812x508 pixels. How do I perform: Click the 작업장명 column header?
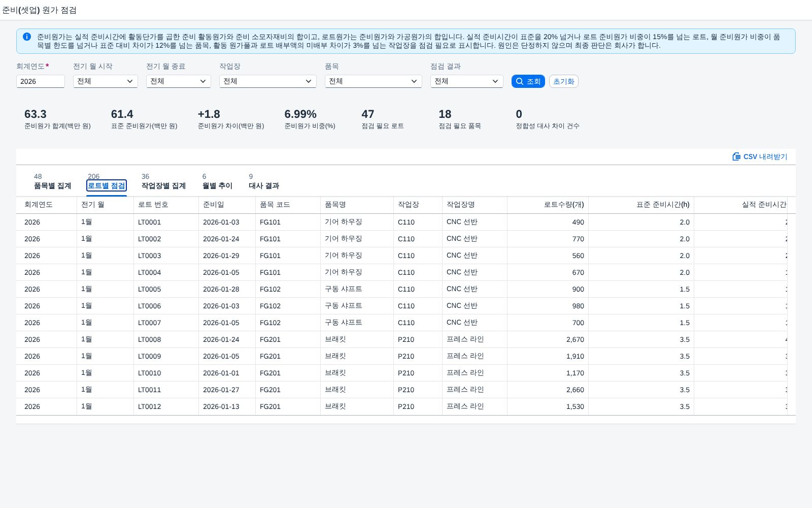pyautogui.click(x=475, y=205)
